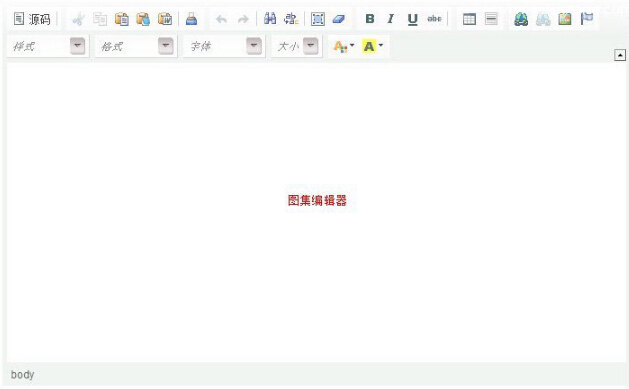Open the text color picker
This screenshot has height=389, width=629.
pos(344,47)
